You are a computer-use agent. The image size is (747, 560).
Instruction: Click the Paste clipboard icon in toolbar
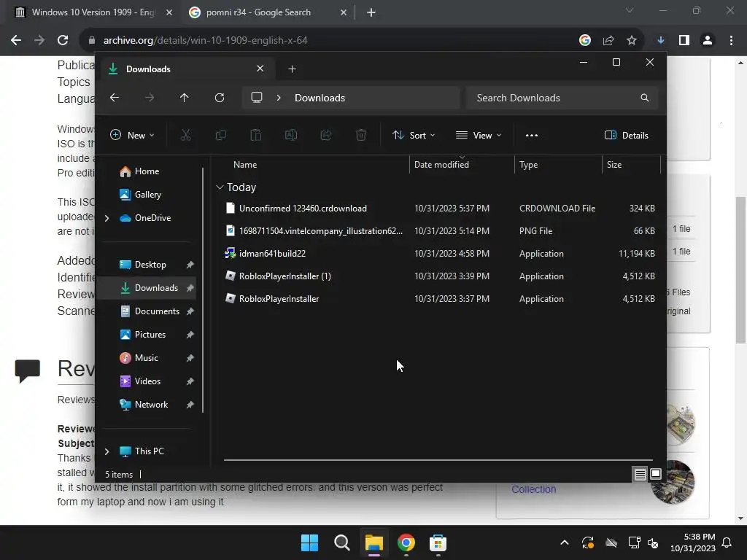pos(256,135)
